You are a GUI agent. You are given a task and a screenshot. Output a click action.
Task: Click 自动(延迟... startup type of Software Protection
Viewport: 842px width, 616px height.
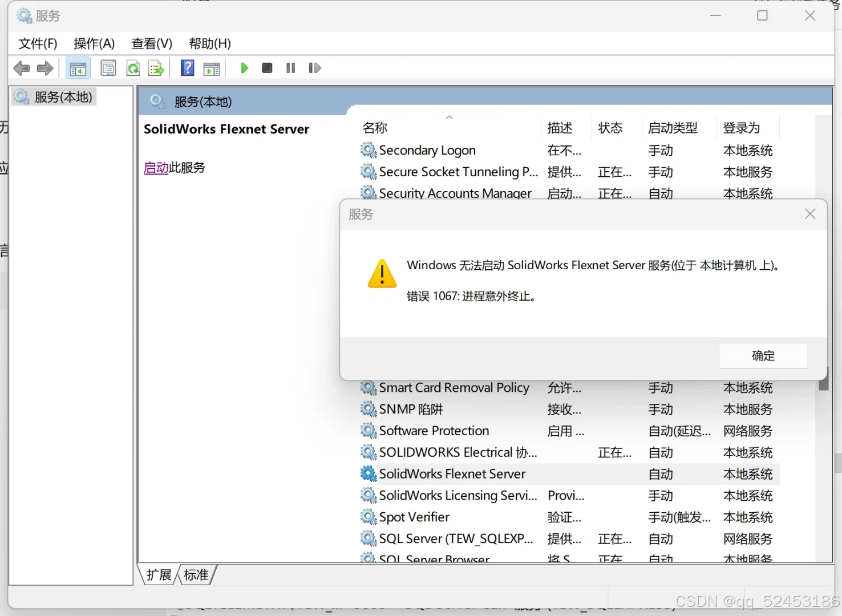pyautogui.click(x=679, y=431)
